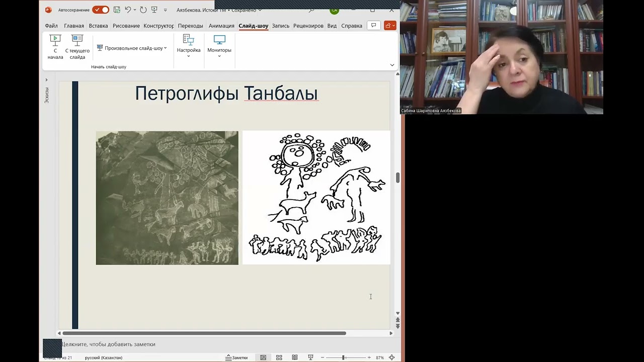Open the Search magnifier in the title bar
644x362 pixels.
(x=312, y=10)
